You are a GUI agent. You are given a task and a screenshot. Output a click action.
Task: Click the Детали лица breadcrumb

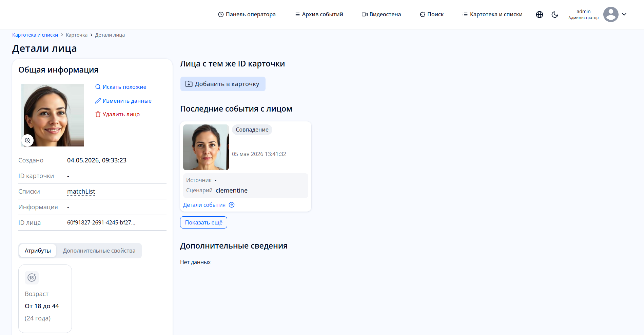[x=110, y=35]
